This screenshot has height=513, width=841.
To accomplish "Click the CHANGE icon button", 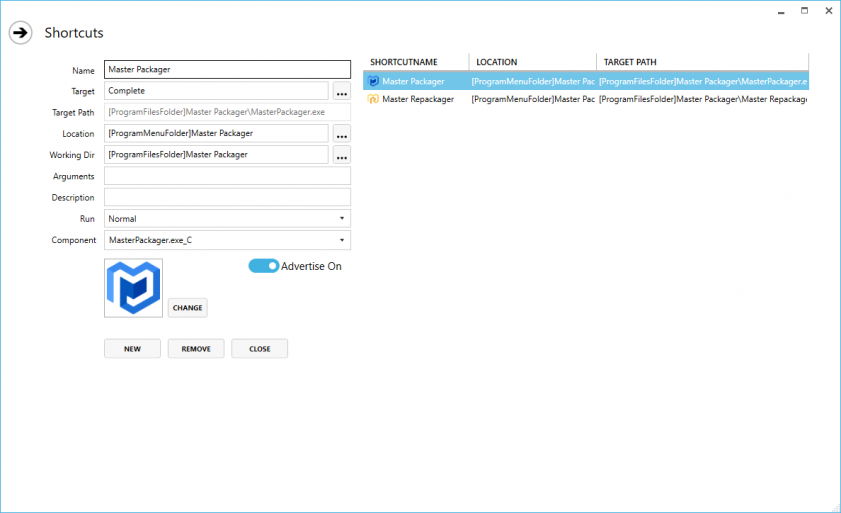I will (188, 308).
